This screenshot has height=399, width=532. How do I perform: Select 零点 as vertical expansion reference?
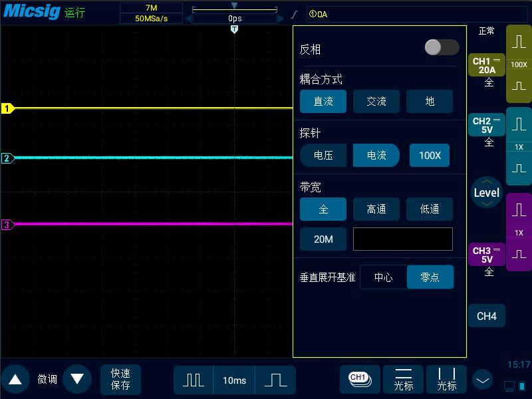[x=430, y=277]
